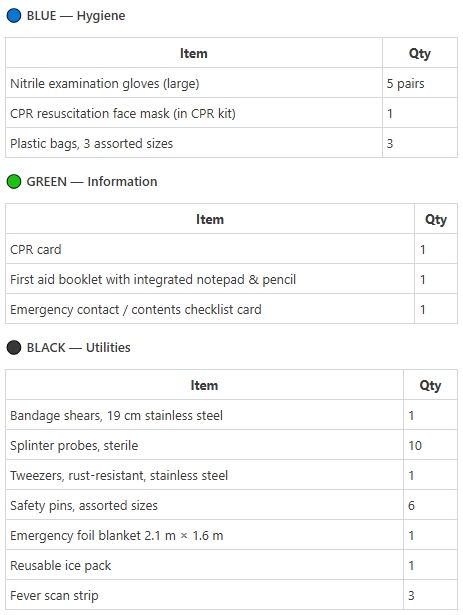This screenshot has width=463, height=615.
Task: Click the CPR card cell
Action: click(x=210, y=249)
